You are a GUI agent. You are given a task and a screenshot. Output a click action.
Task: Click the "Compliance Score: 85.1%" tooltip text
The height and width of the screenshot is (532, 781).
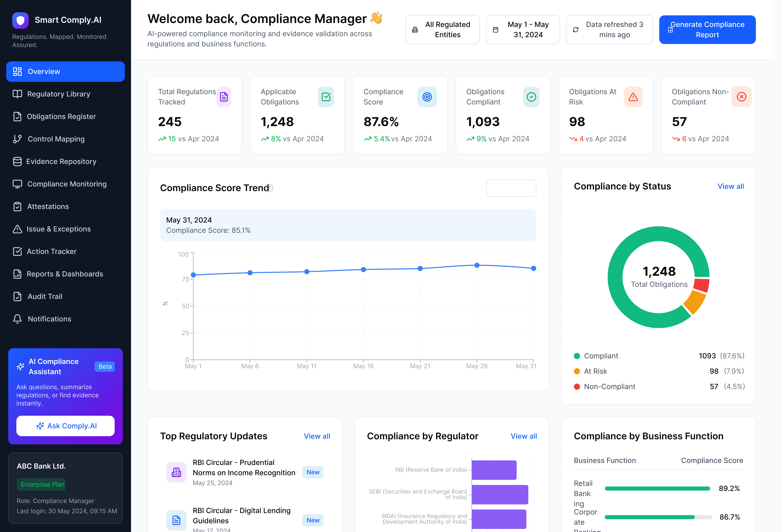pos(208,230)
